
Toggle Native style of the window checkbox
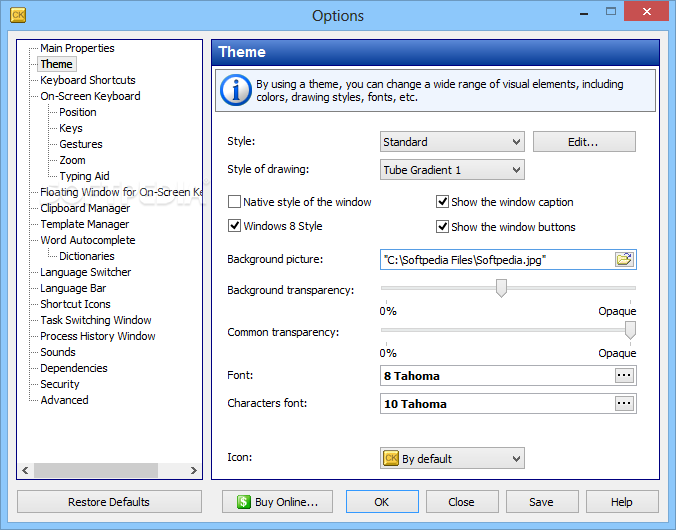coord(234,201)
